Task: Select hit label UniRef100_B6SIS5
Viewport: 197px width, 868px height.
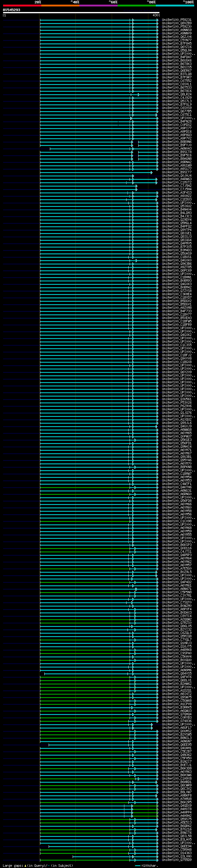Action: coord(177,67)
